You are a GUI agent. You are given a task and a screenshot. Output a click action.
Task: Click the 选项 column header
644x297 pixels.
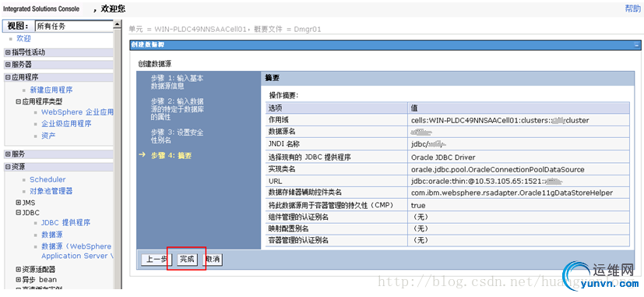pyautogui.click(x=275, y=108)
